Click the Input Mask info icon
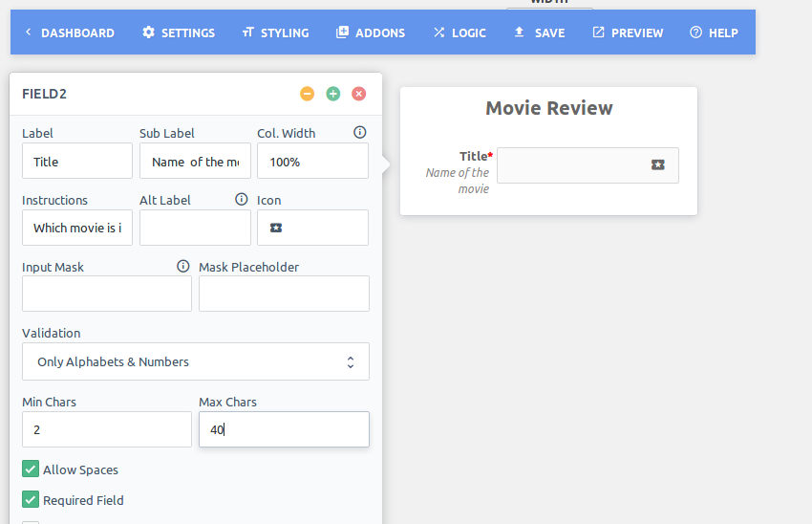Image resolution: width=812 pixels, height=524 pixels. [x=182, y=267]
